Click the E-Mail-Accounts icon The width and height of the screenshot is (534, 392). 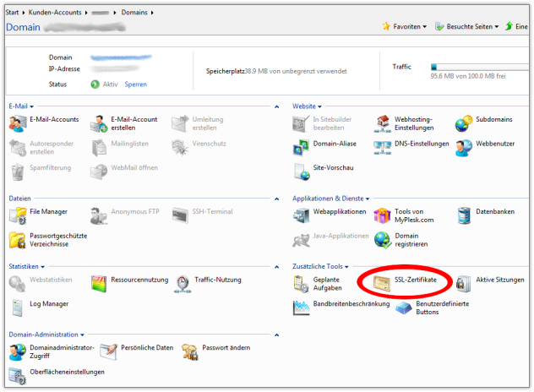coord(18,123)
